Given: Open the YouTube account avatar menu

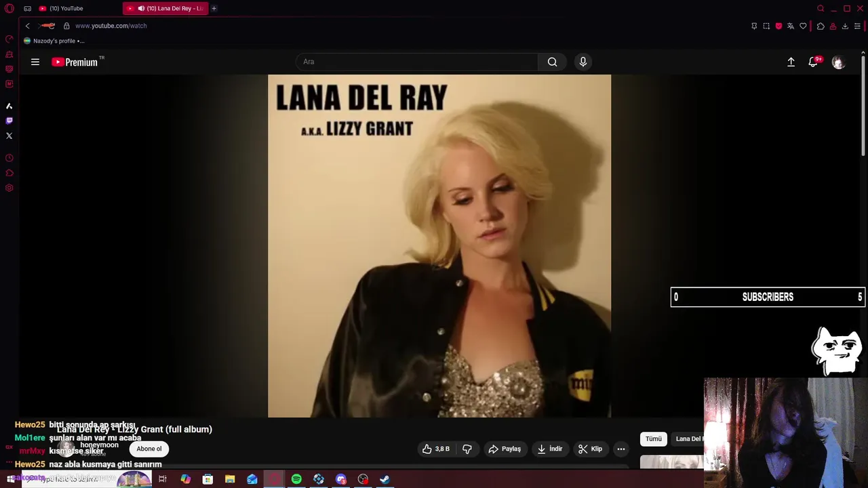Looking at the screenshot, I should [838, 62].
